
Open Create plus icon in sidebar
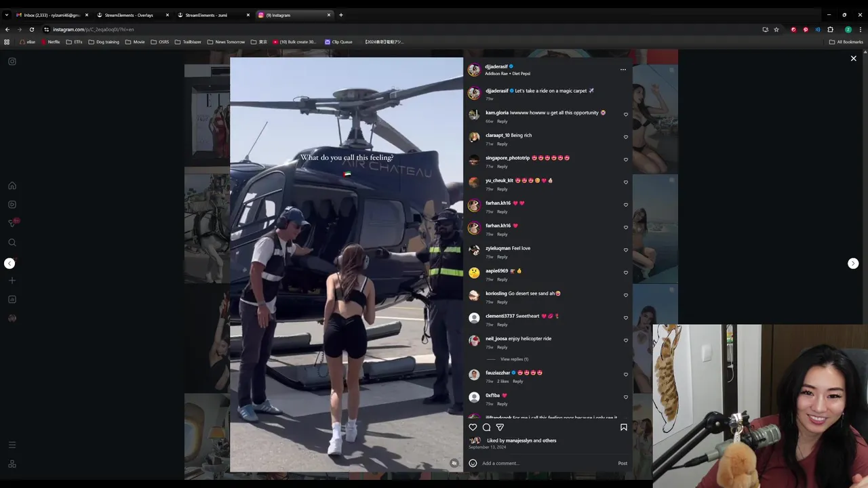(12, 281)
